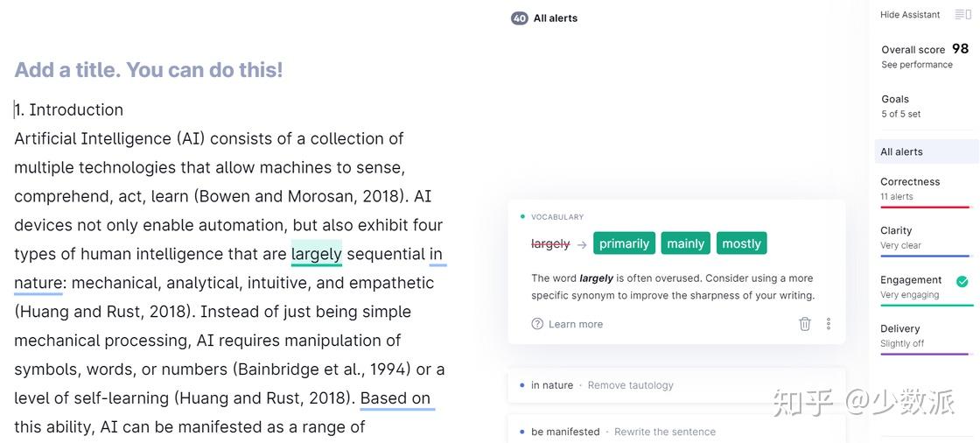Open See performance link
This screenshot has width=980, height=443.
tap(916, 65)
